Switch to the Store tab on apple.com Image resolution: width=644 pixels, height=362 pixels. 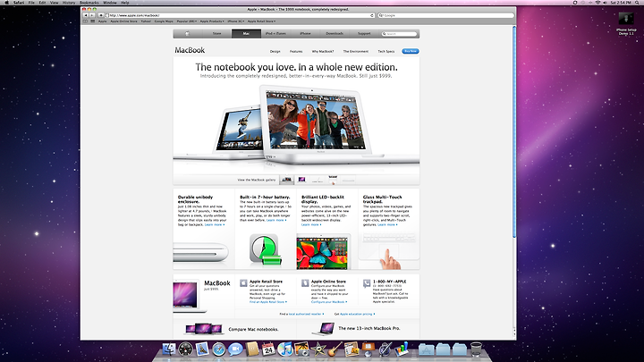(x=216, y=34)
